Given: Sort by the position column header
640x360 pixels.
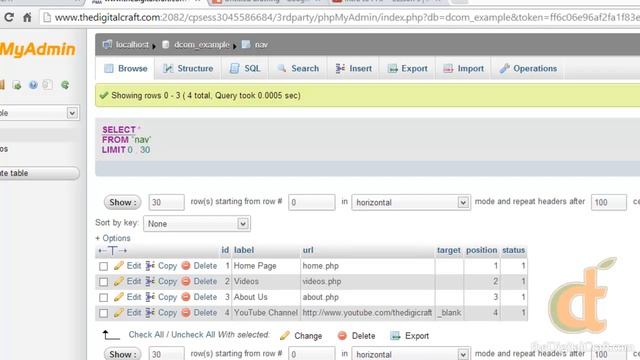Looking at the screenshot, I should 482,250.
